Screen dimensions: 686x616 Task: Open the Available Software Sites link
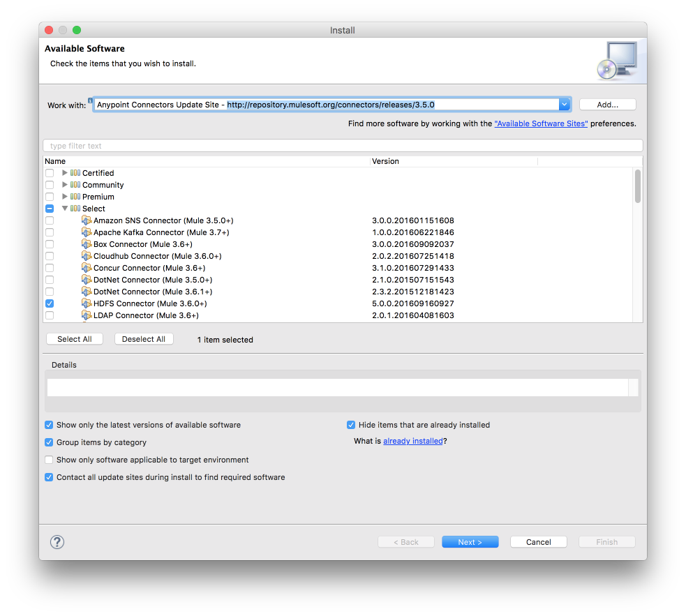pyautogui.click(x=541, y=123)
